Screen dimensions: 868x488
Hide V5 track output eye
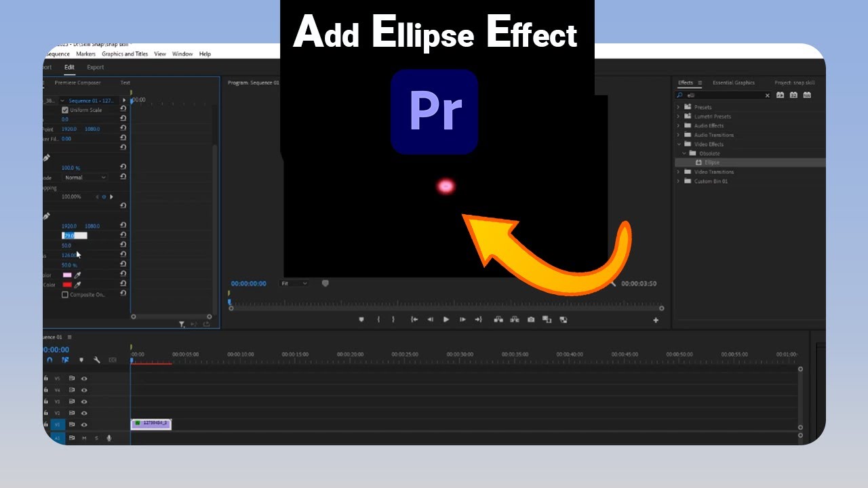[85, 378]
